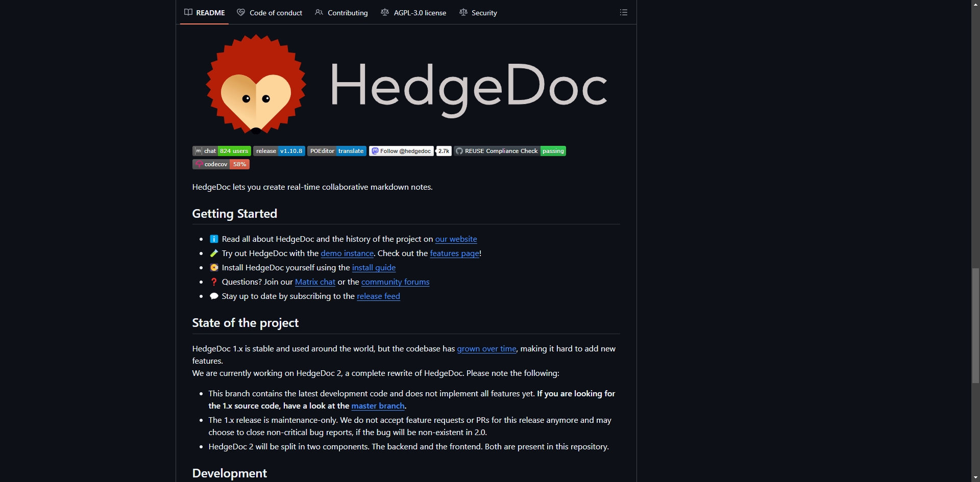The image size is (980, 482).
Task: Open the 'community forums' link
Action: (x=395, y=282)
